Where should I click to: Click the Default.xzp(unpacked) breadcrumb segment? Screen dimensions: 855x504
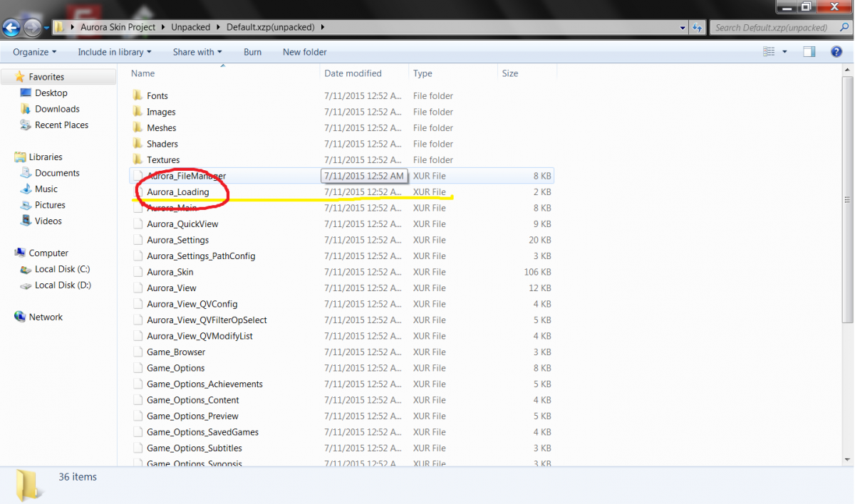(271, 28)
